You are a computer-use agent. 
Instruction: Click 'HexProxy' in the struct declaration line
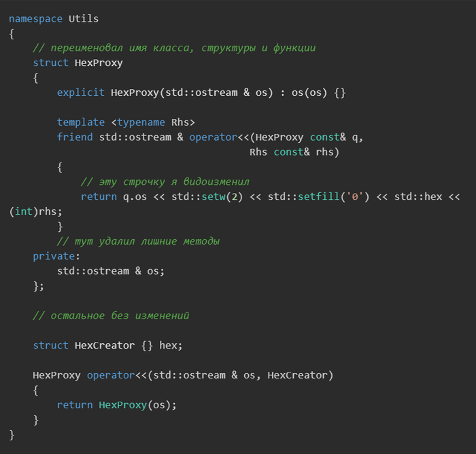[x=99, y=63]
